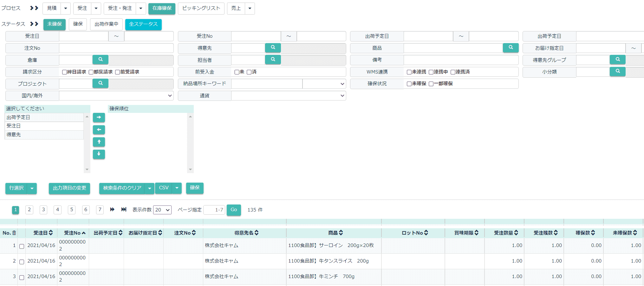Click the search icon beside 得意先グループ field
Screen dimensions: 644x286
617,60
